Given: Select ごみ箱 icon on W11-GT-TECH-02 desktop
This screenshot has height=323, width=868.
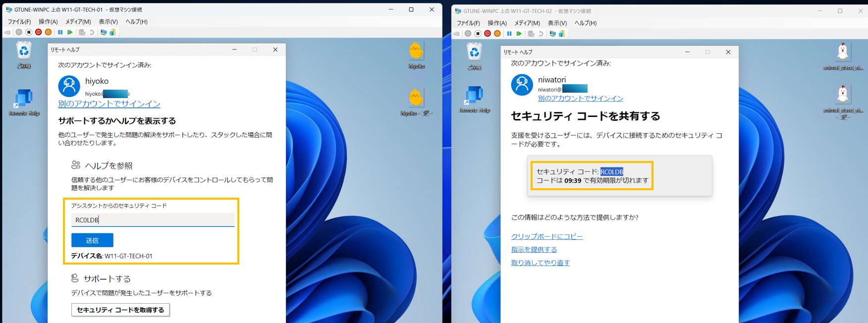Looking at the screenshot, I should pyautogui.click(x=474, y=56).
